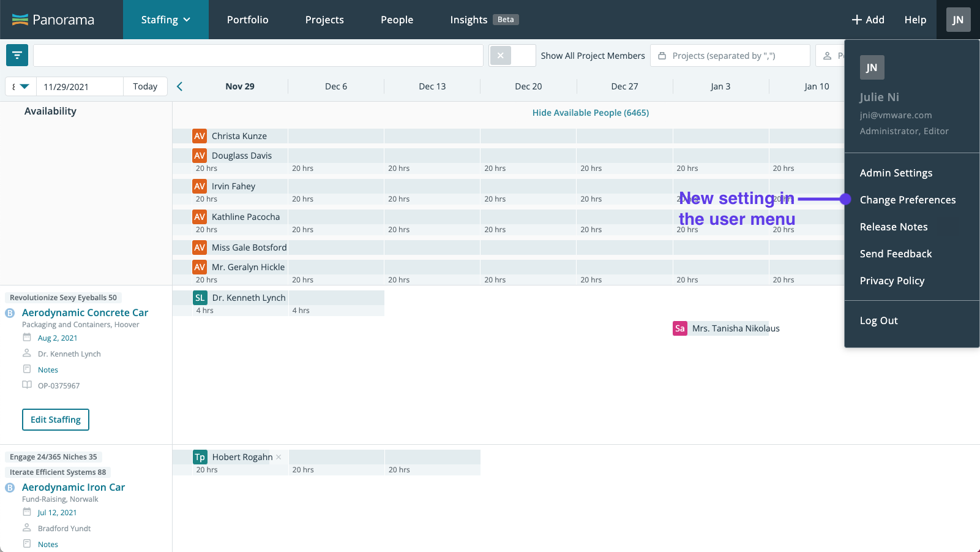The height and width of the screenshot is (552, 980).
Task: Open the view range dropdown before the date
Action: click(x=21, y=86)
